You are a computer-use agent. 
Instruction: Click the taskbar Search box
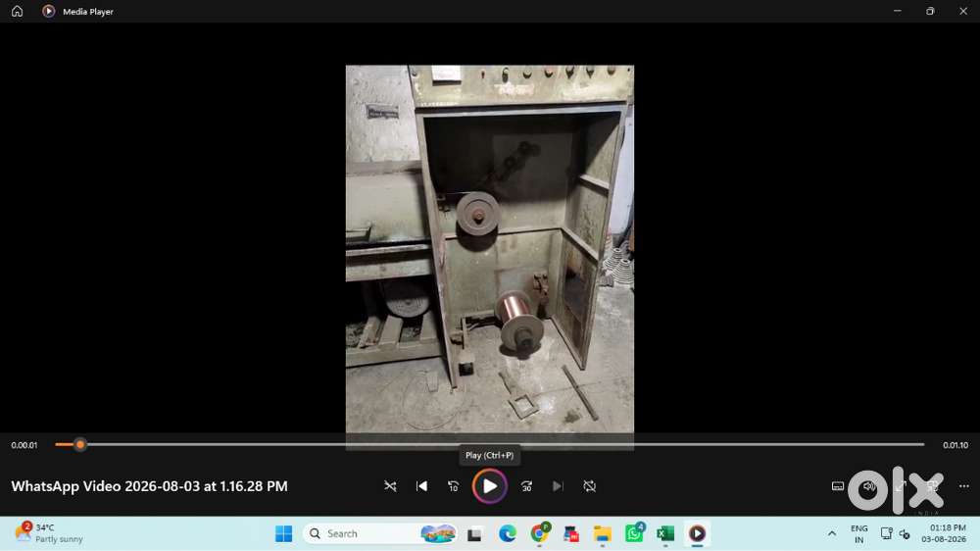coord(380,533)
